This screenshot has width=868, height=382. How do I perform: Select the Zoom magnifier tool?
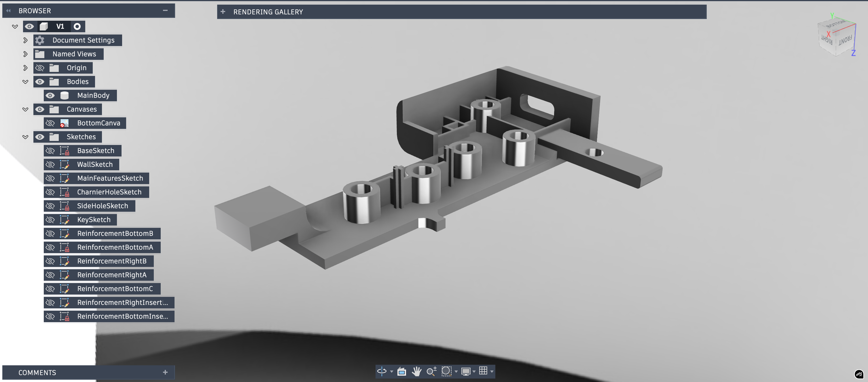point(431,371)
